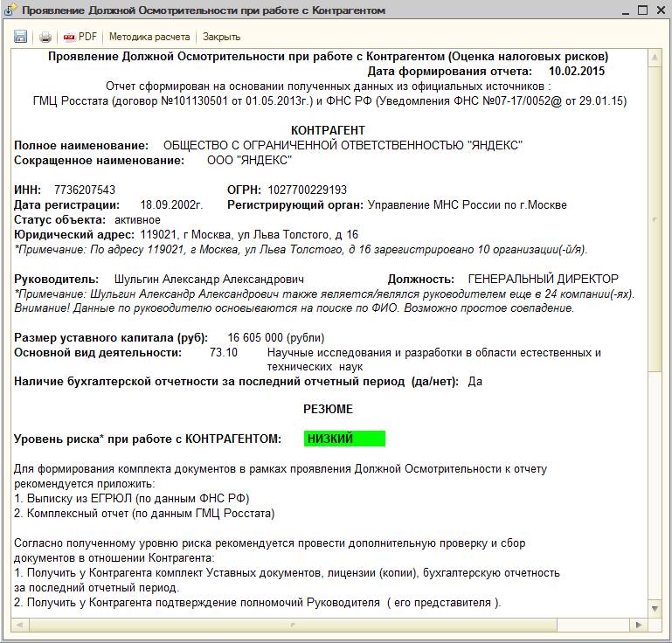
Task: Click the short name ООО "ЯНДЕКС"
Action: tap(249, 160)
